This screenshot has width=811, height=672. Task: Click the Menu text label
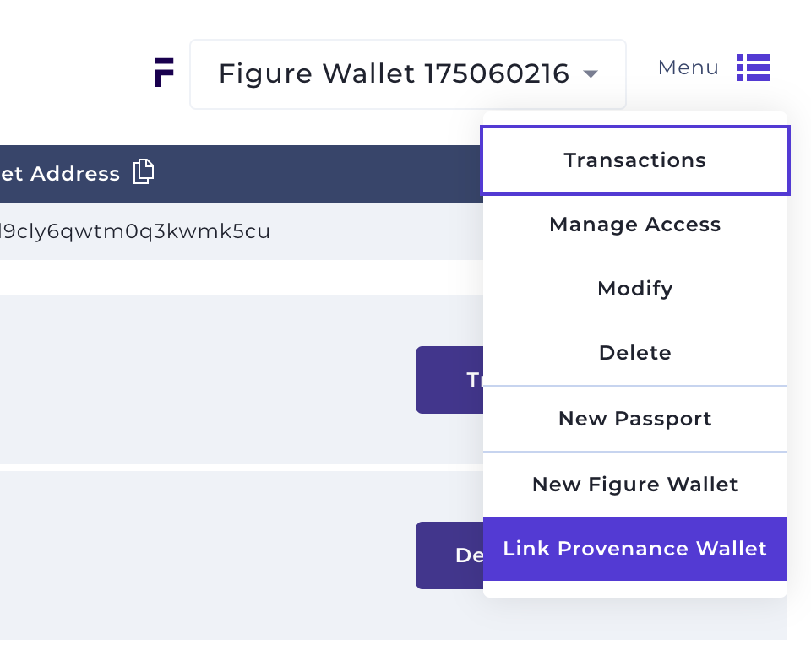(688, 68)
